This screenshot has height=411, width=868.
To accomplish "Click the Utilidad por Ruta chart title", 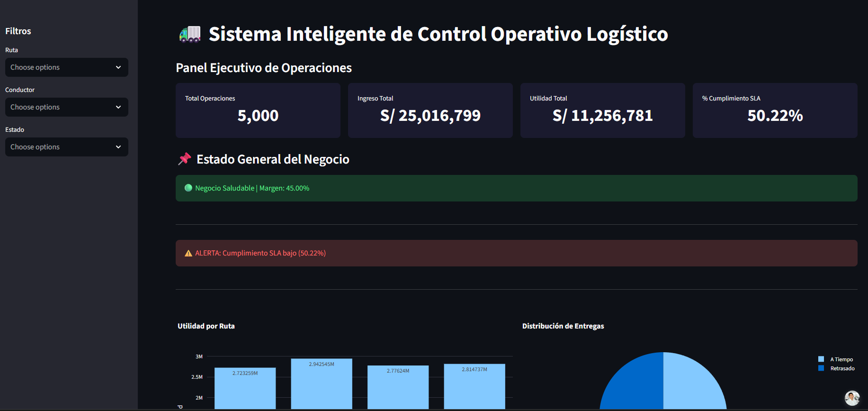I will pos(206,326).
